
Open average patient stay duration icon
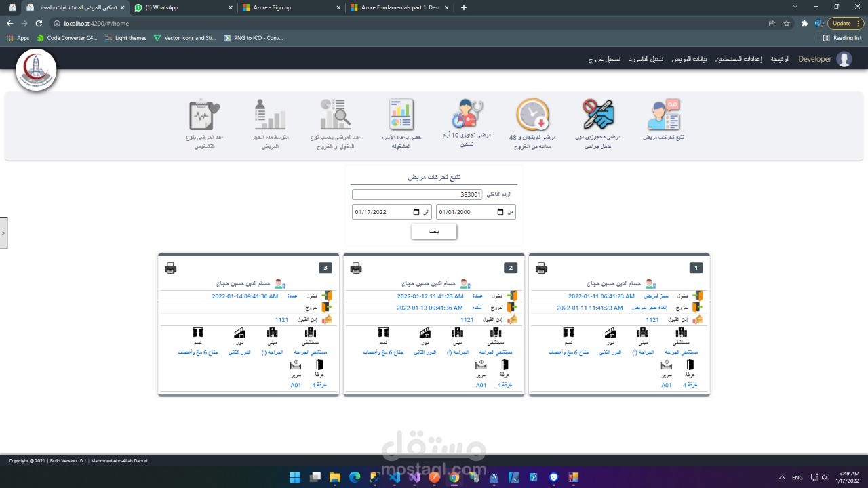coord(270,115)
